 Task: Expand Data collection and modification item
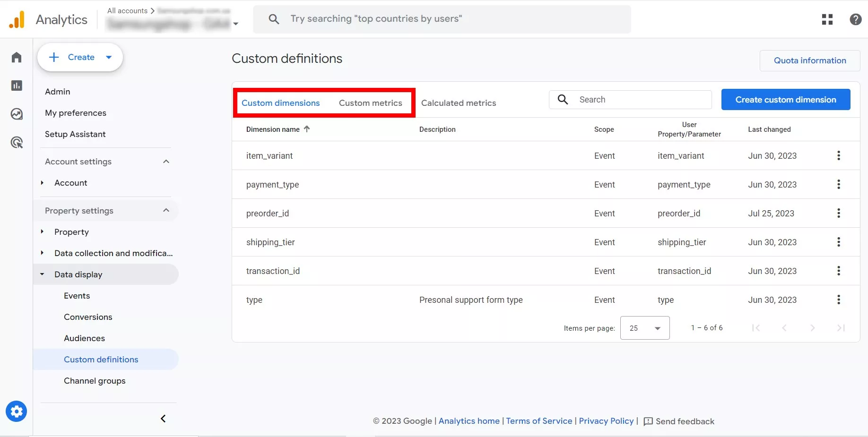pyautogui.click(x=42, y=253)
